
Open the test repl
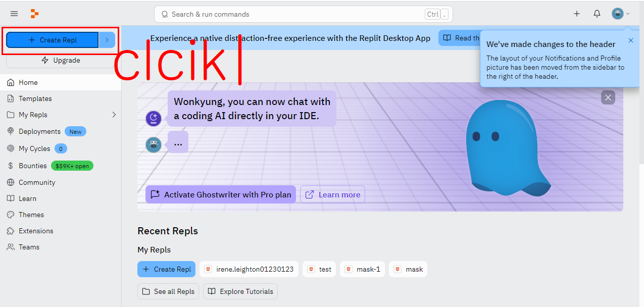pyautogui.click(x=319, y=269)
